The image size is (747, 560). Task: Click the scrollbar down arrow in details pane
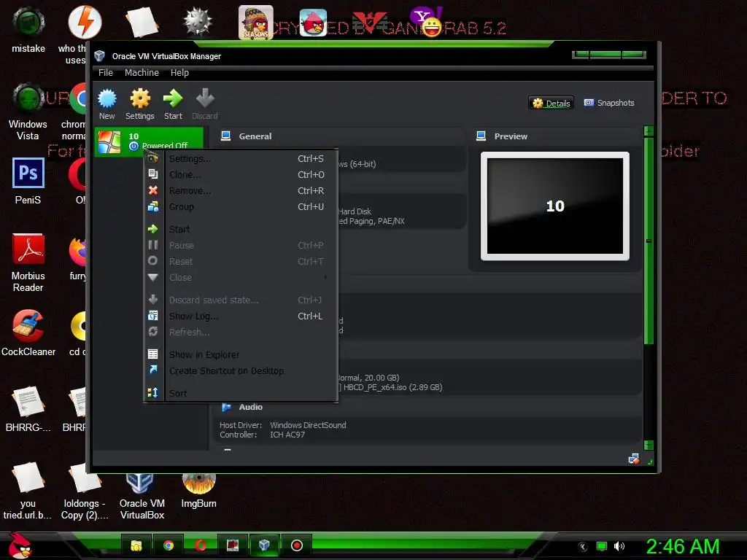(649, 446)
